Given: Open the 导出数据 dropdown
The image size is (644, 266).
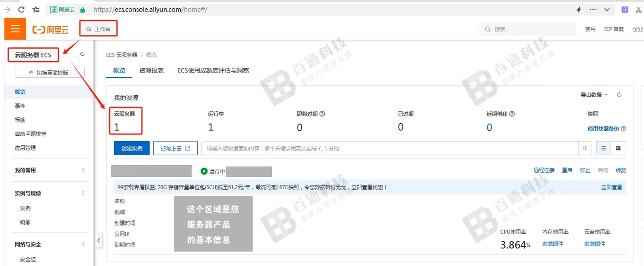Looking at the screenshot, I should click(594, 95).
